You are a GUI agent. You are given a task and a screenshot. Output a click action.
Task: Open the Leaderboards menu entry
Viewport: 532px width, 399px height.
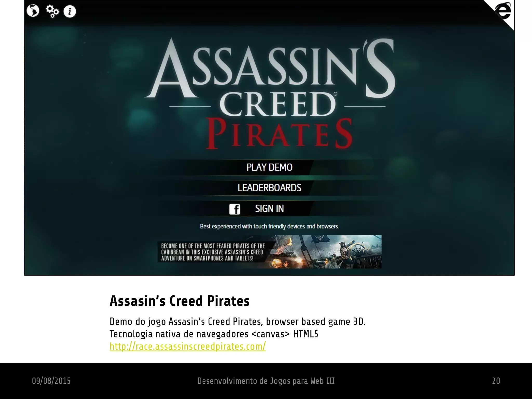[269, 188]
